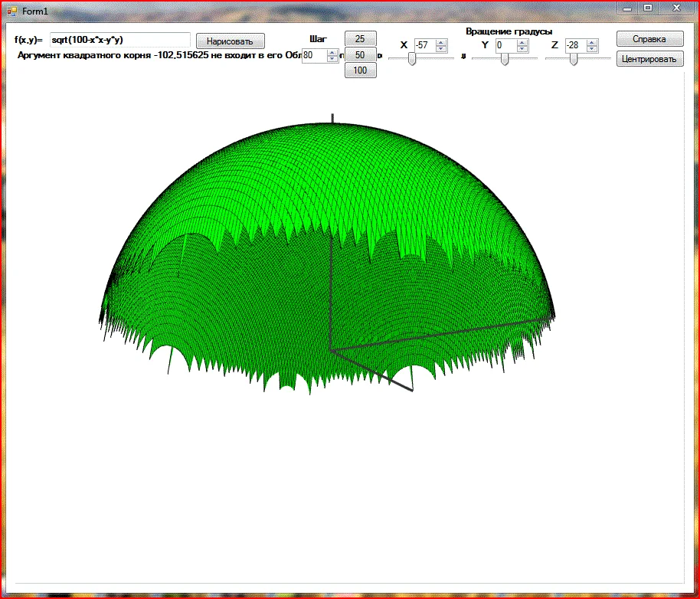Decrease step value with down arrow
Screen dimensions: 700x599
click(332, 59)
